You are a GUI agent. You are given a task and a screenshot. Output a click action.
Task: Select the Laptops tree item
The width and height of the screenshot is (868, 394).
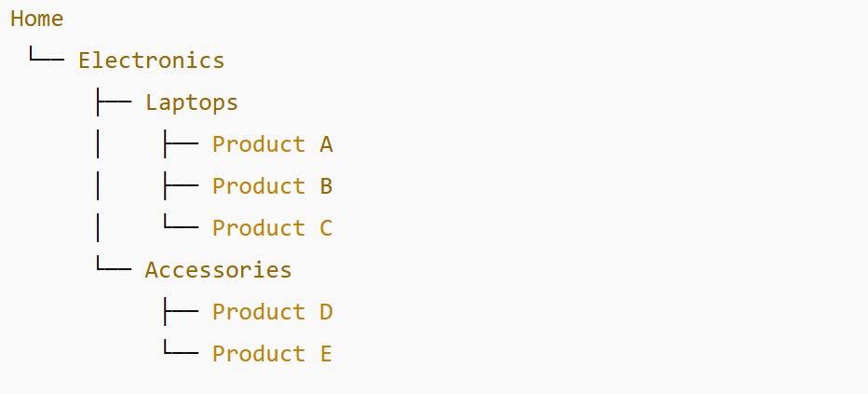(x=191, y=102)
